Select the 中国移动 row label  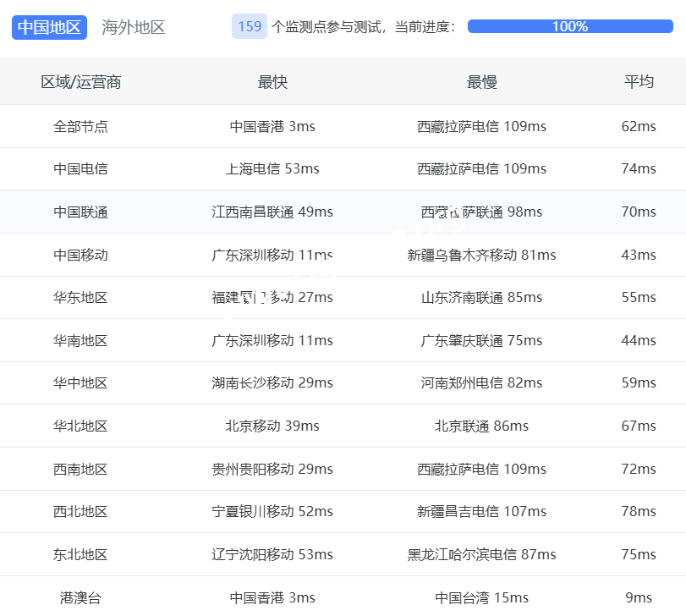pos(81,255)
